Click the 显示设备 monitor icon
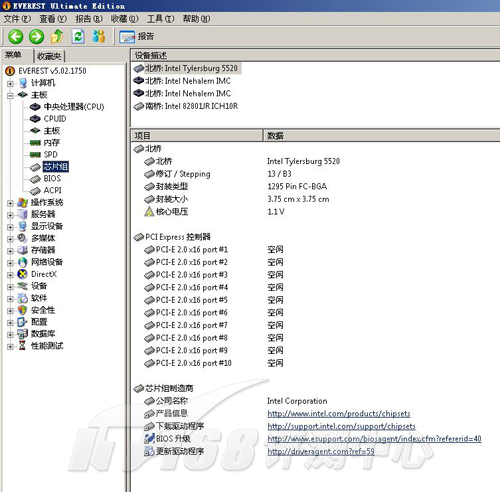The width and height of the screenshot is (500, 492). click(x=22, y=226)
